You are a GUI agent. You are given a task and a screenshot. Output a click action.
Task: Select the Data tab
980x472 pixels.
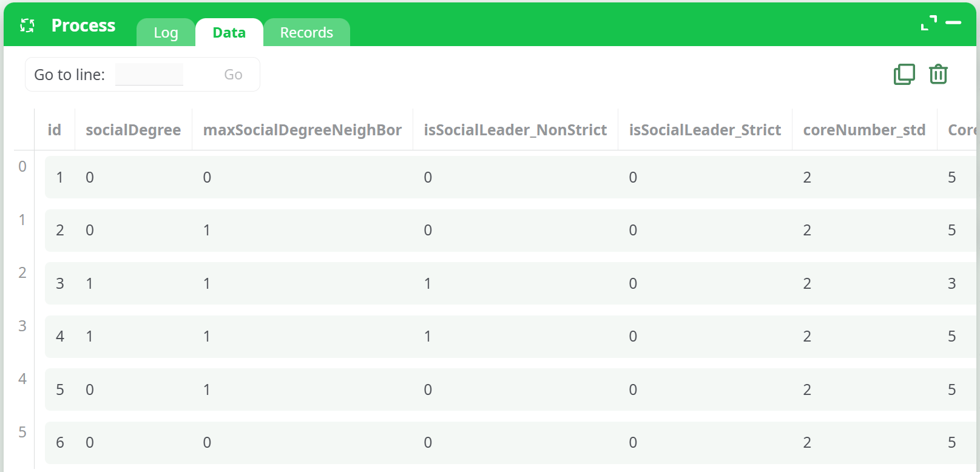pos(229,33)
